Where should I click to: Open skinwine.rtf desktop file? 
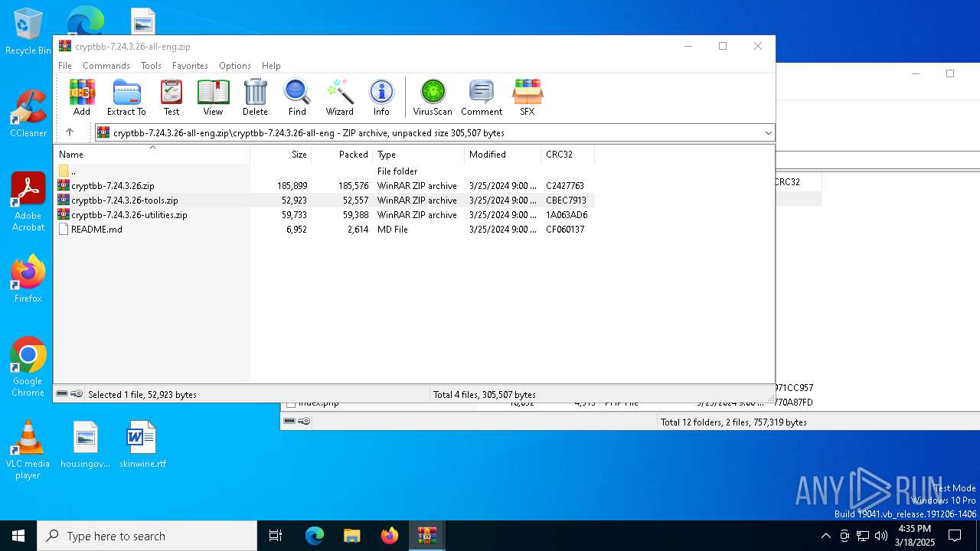point(142,445)
